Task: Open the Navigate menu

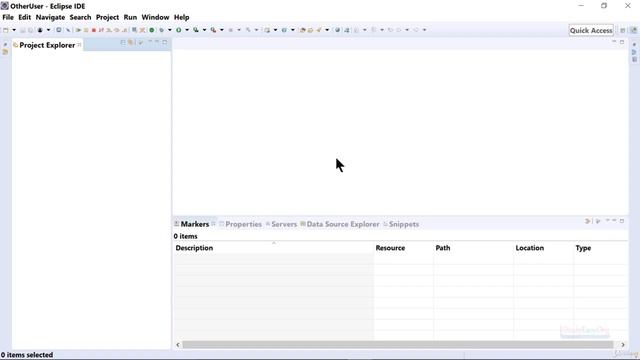Action: pyautogui.click(x=50, y=17)
